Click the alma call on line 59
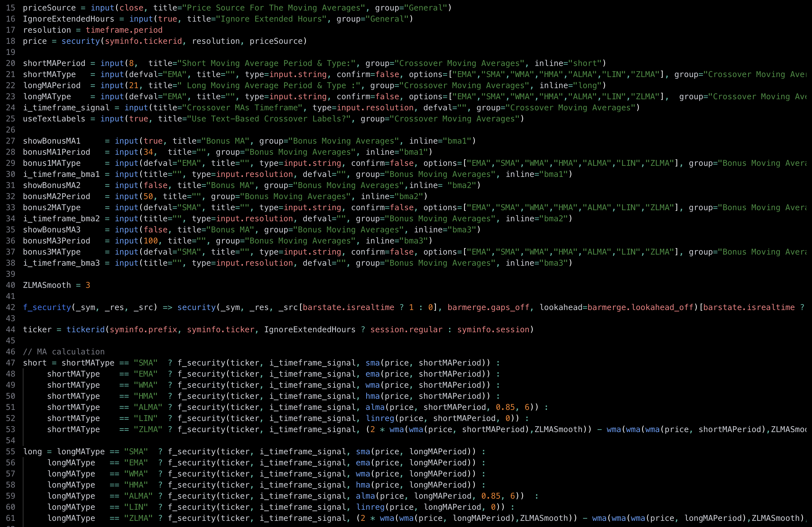This screenshot has height=527, width=812. pos(365,496)
